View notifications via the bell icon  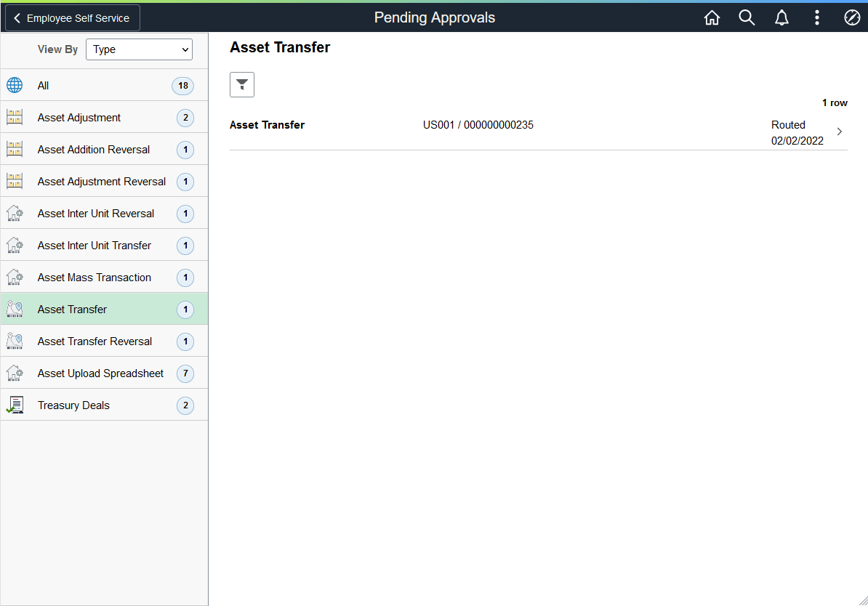click(781, 17)
